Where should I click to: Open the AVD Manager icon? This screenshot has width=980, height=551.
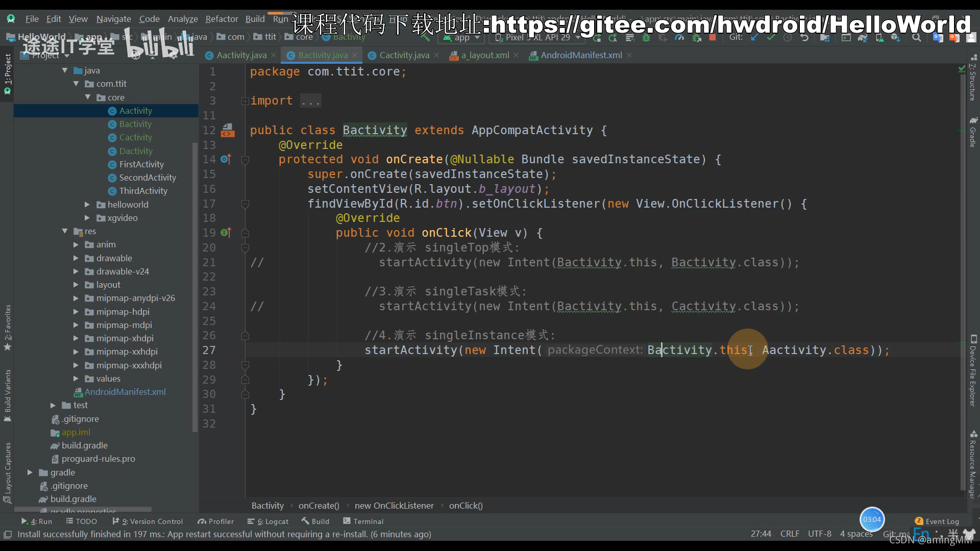click(x=879, y=38)
